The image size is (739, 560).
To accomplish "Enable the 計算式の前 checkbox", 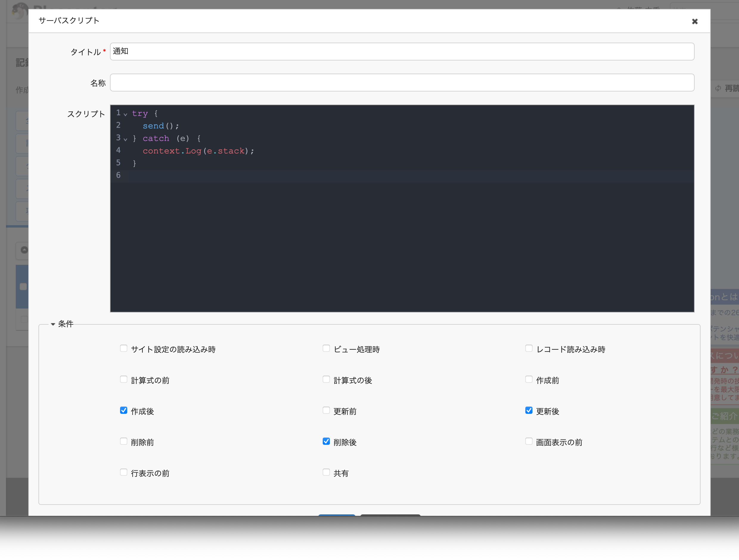I will 124,379.
